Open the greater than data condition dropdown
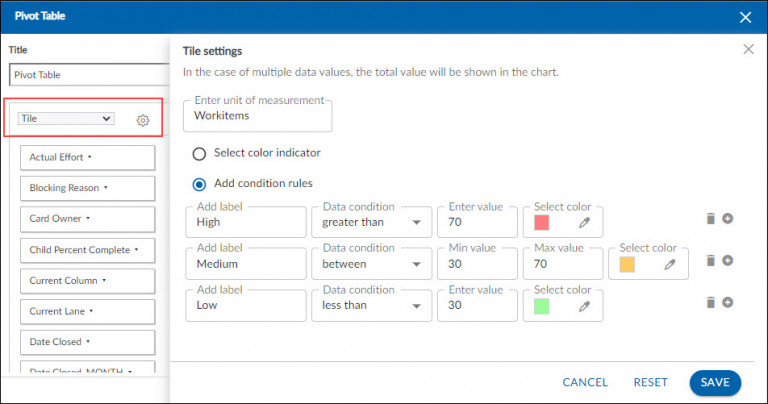Viewport: 768px width, 404px height. 372,222
